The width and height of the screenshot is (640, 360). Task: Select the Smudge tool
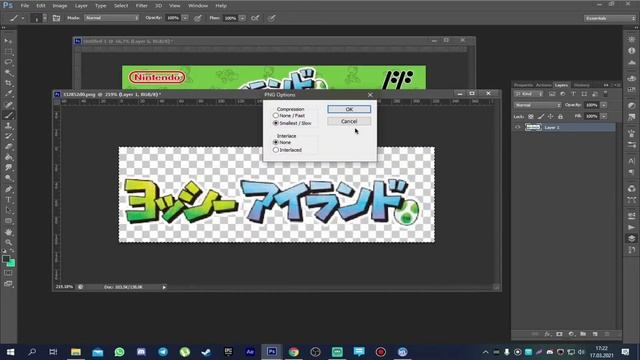point(8,168)
